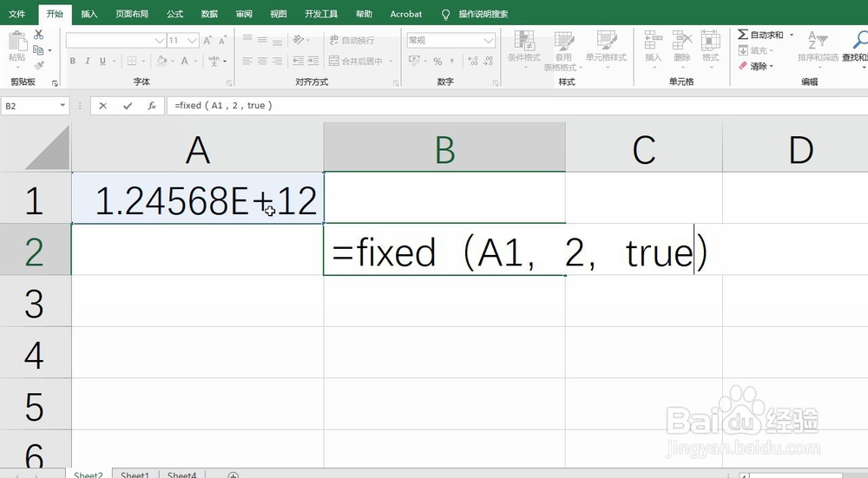
Task: Toggle middle vertical alignment
Action: coord(262,40)
